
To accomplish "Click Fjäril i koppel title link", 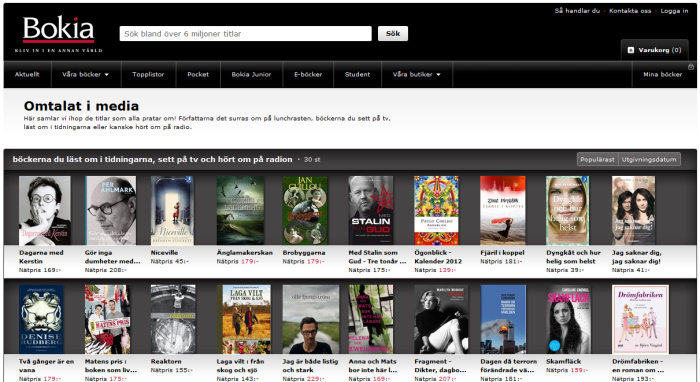I will pos(502,253).
